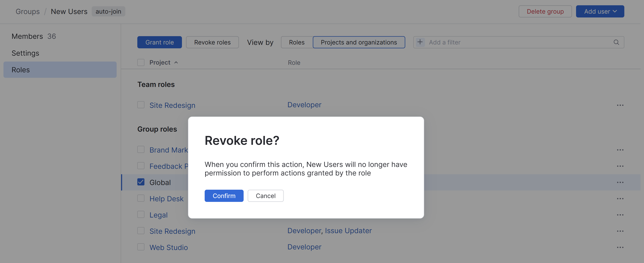Image resolution: width=644 pixels, height=263 pixels.
Task: Toggle the select-all Project header checkbox
Action: tap(141, 62)
